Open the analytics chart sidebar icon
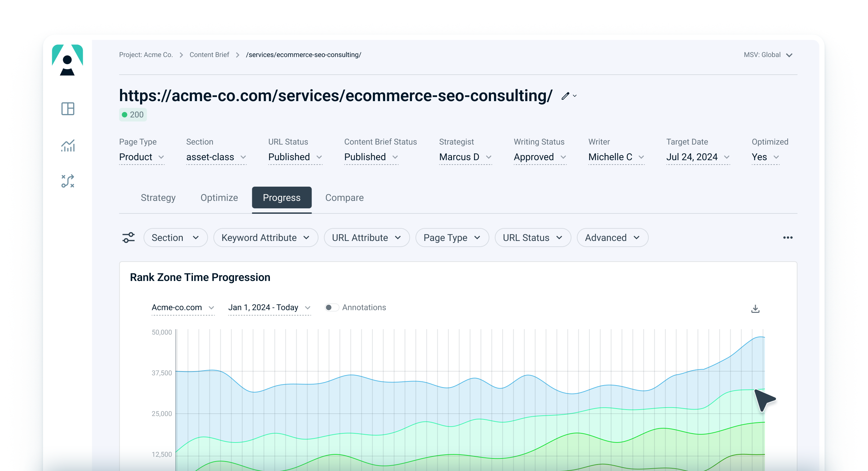Screen dimensions: 868x471 tap(68, 146)
